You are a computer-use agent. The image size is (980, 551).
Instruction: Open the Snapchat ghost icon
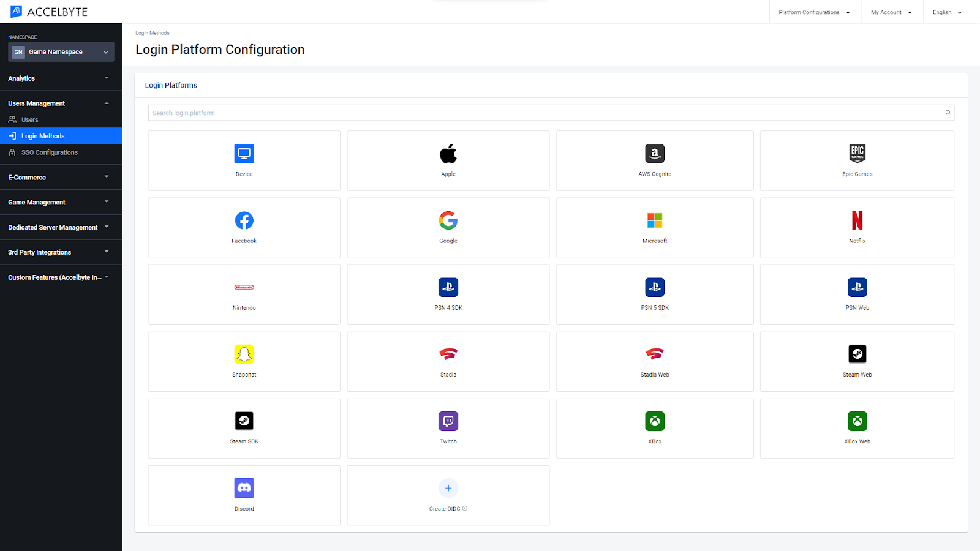click(x=244, y=354)
